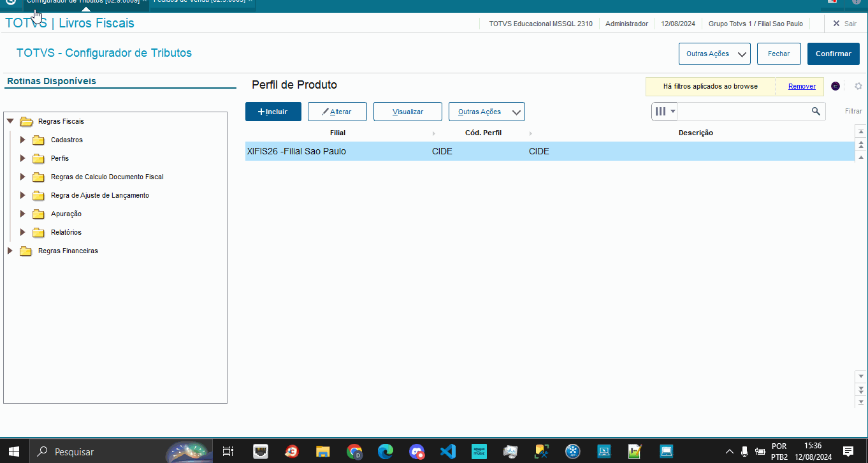868x463 pixels.
Task: Click the browse search input field
Action: pos(743,112)
